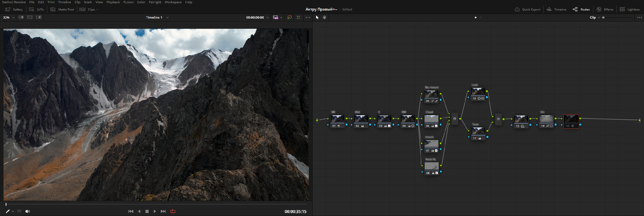This screenshot has width=644, height=216.
Task: Select the hand pan tool in node editor
Action: coord(324,17)
